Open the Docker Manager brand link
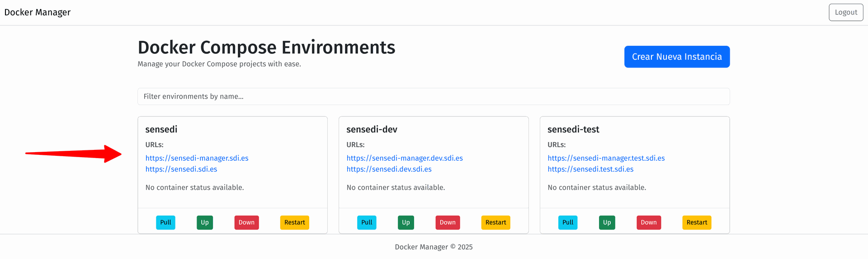The image size is (868, 259). coord(38,12)
